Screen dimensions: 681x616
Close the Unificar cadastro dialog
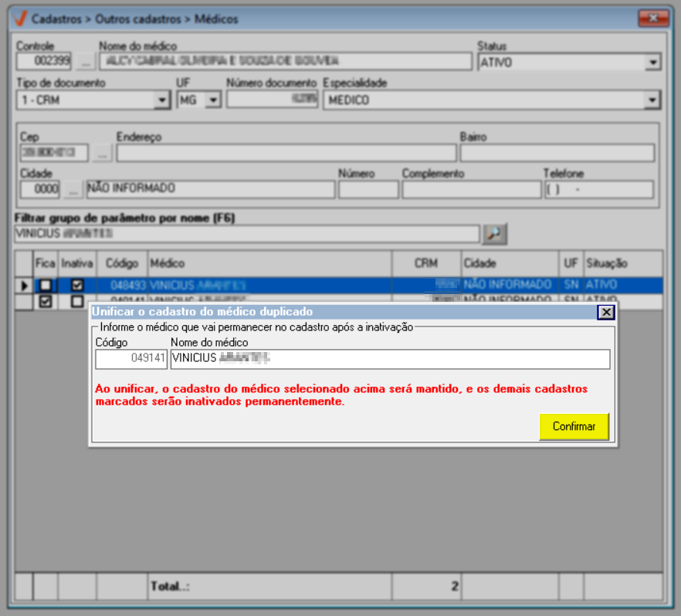click(606, 312)
